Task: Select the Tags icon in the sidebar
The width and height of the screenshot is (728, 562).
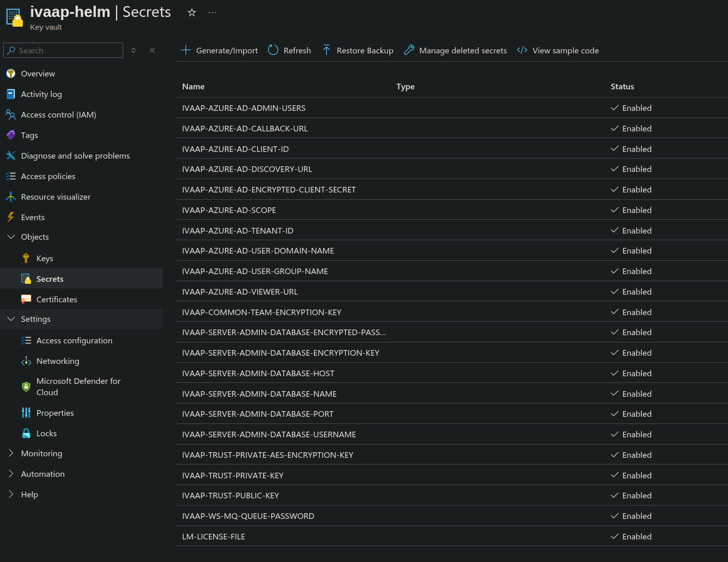Action: (x=11, y=135)
